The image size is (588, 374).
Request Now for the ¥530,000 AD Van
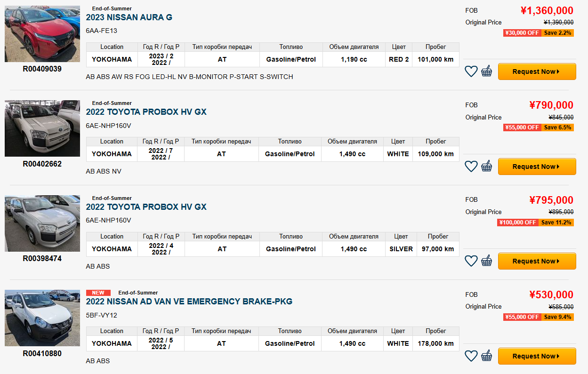[x=537, y=356]
